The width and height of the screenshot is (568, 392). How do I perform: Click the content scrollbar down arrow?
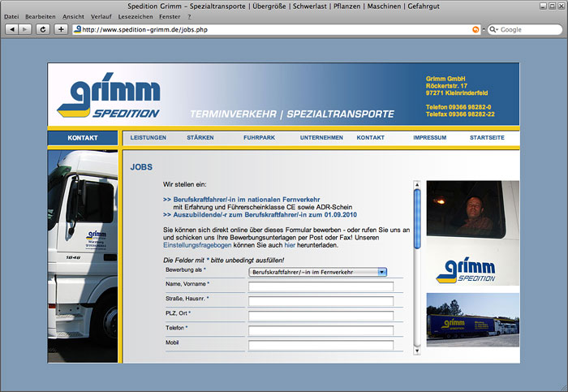[417, 351]
